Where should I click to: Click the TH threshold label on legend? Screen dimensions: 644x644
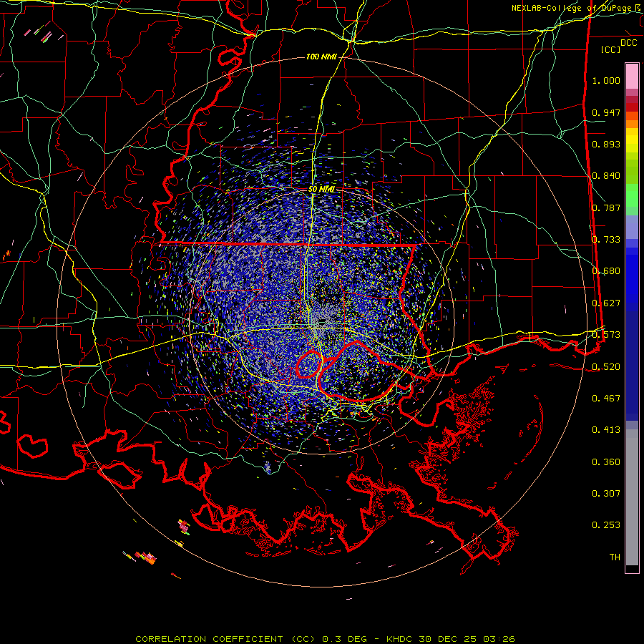point(615,557)
